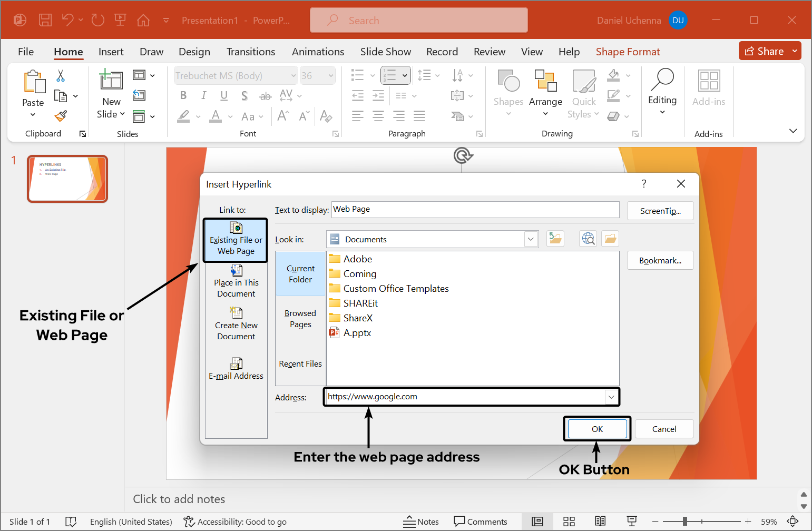Image resolution: width=812 pixels, height=531 pixels.
Task: Adjust the zoom slider handle
Action: [x=684, y=522]
